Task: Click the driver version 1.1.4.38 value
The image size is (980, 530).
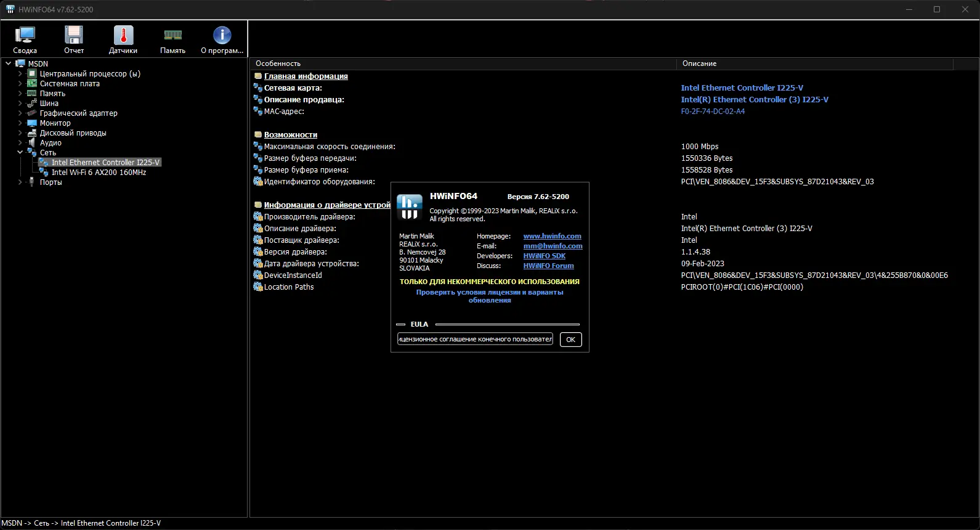Action: point(695,251)
